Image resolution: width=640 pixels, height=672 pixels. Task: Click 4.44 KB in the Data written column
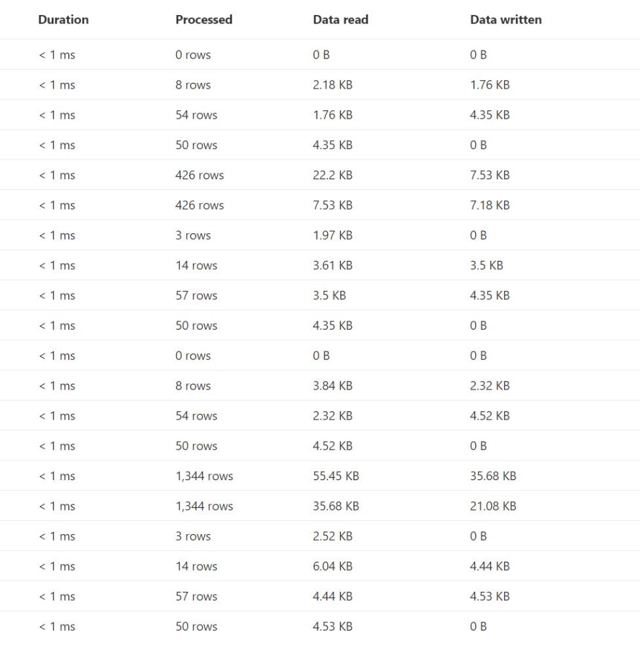(490, 566)
